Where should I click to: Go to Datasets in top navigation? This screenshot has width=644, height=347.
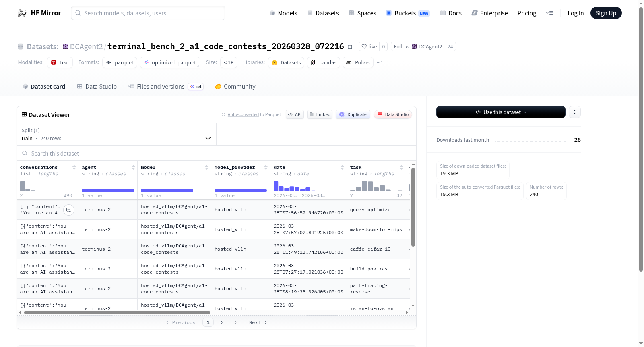pos(323,13)
